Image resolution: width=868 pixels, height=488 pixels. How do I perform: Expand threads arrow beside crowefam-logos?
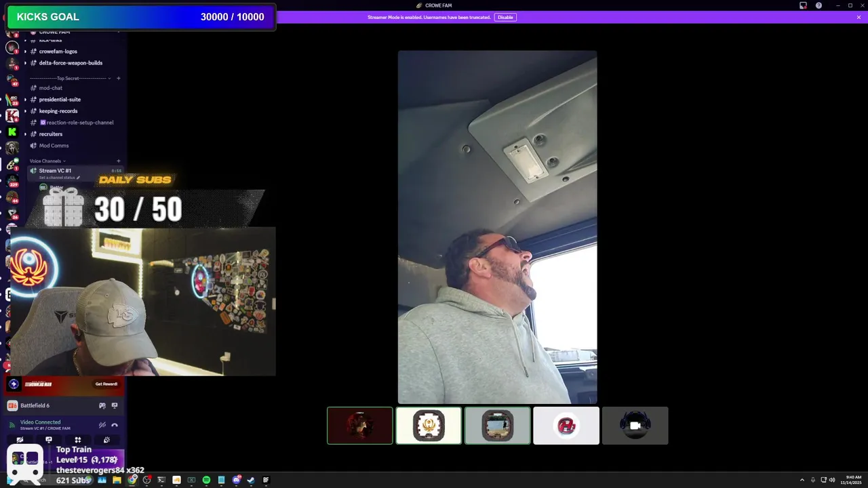(25, 52)
